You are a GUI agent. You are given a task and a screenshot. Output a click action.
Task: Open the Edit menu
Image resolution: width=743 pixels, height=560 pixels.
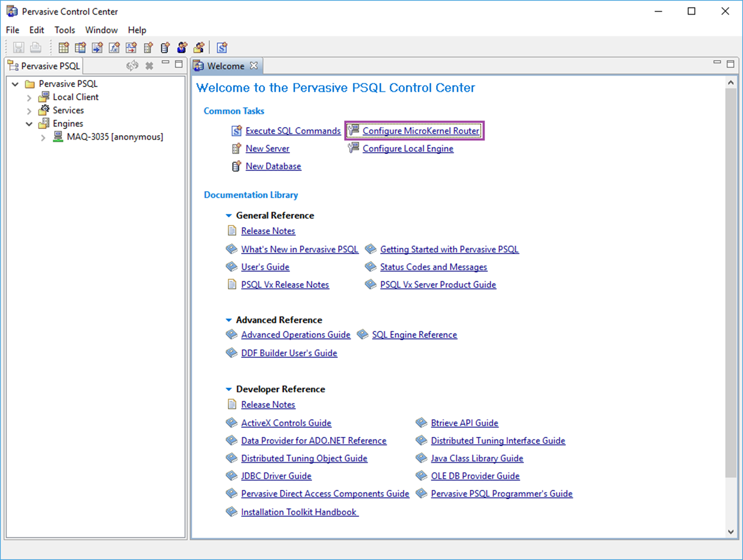(36, 30)
